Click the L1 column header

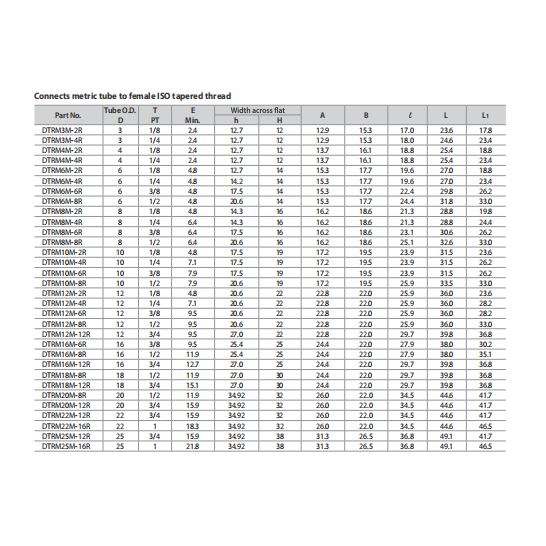485,115
